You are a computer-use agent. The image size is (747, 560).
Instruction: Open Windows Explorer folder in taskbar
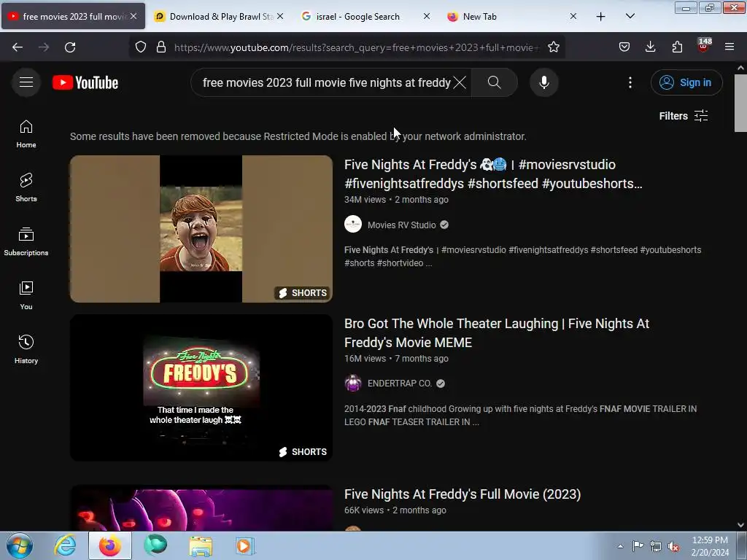[201, 545]
